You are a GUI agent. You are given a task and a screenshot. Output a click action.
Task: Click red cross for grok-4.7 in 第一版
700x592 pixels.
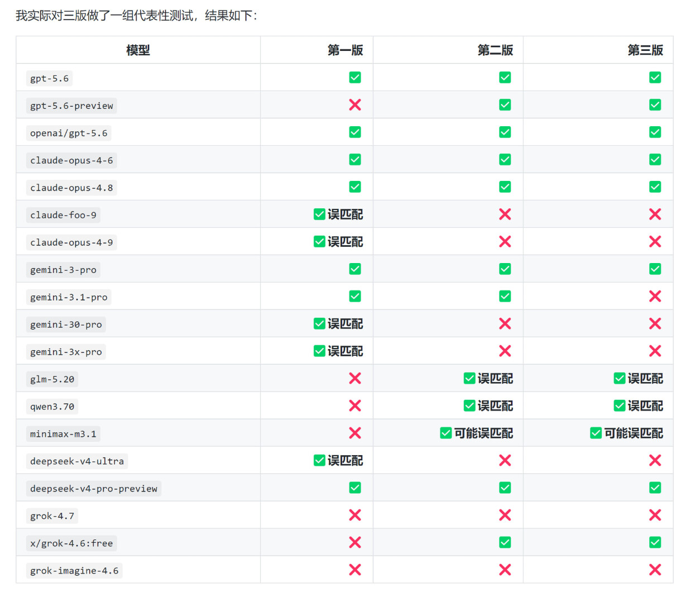[355, 515]
